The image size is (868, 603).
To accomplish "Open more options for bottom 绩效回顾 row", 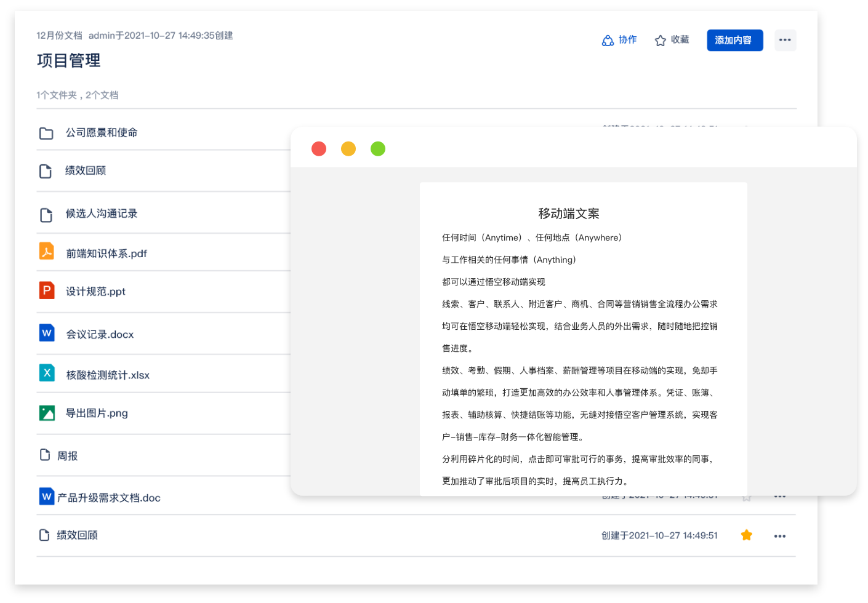I will click(780, 536).
